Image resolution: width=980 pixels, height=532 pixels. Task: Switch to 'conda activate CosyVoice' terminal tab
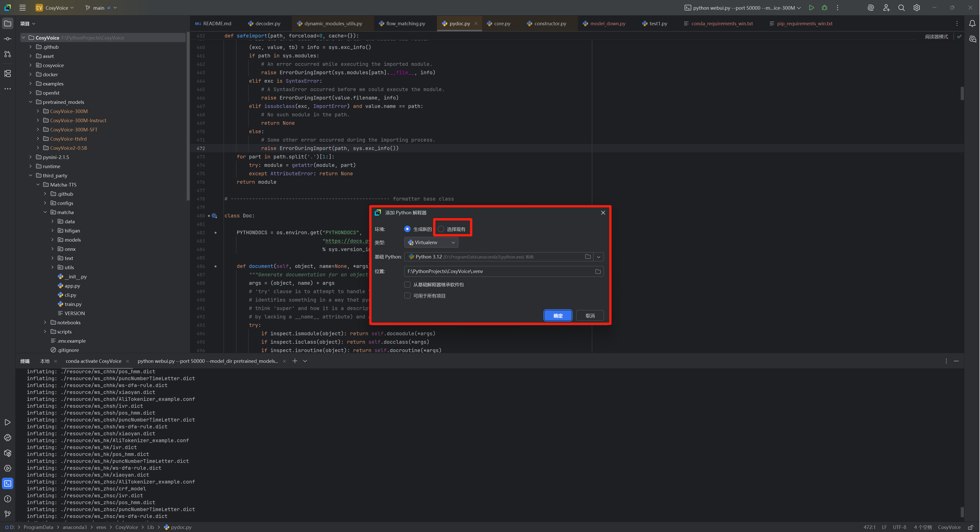pos(93,361)
